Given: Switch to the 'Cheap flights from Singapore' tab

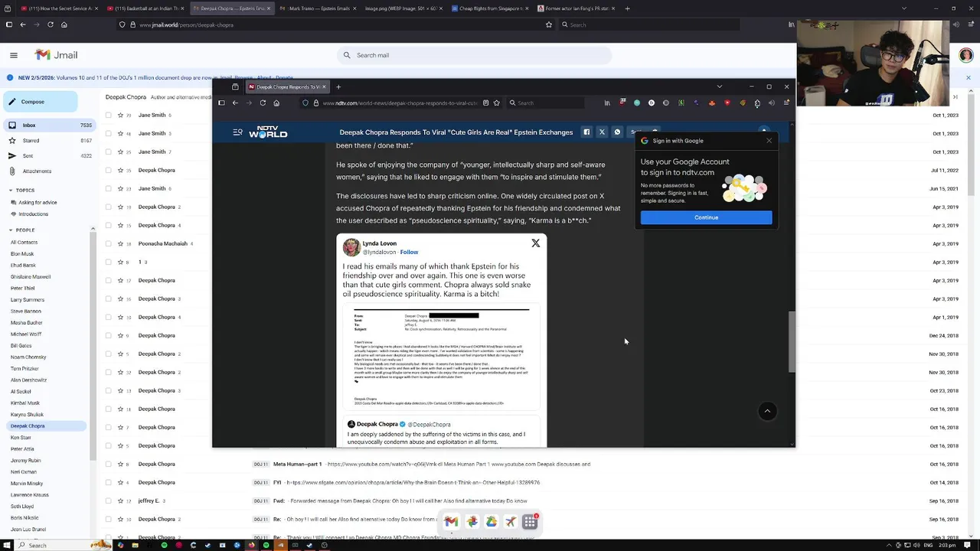Looking at the screenshot, I should (x=491, y=8).
